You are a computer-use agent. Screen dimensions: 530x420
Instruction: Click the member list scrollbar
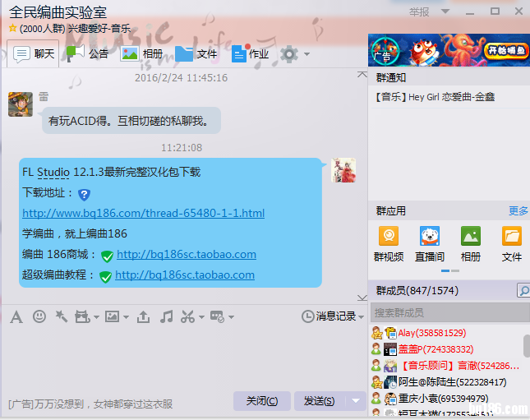click(x=527, y=345)
